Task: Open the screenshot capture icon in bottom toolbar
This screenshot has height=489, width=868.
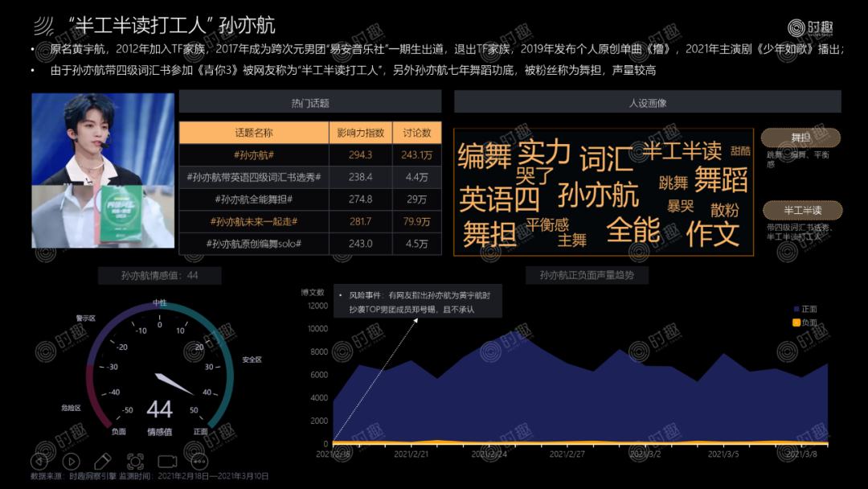Action: [x=137, y=461]
